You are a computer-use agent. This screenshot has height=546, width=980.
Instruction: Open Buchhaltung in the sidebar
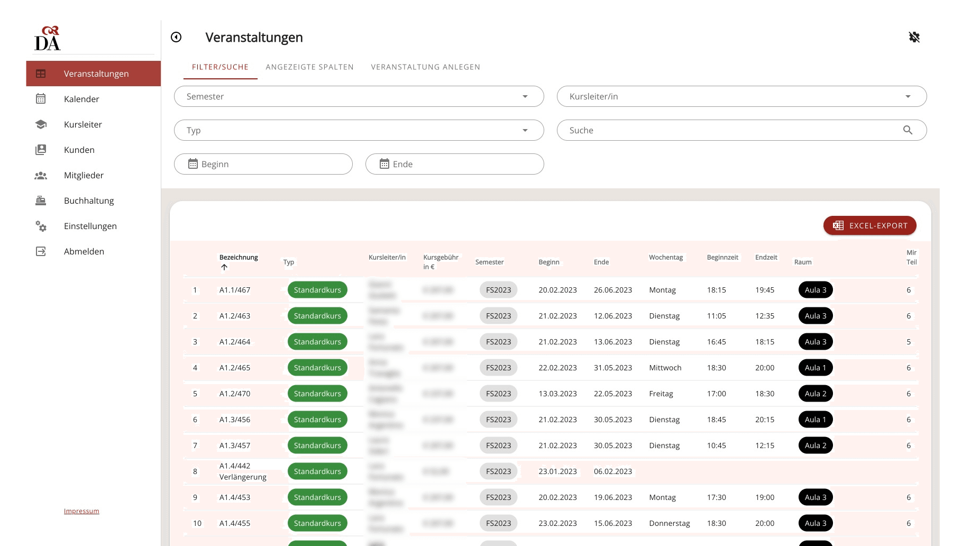[x=89, y=201]
